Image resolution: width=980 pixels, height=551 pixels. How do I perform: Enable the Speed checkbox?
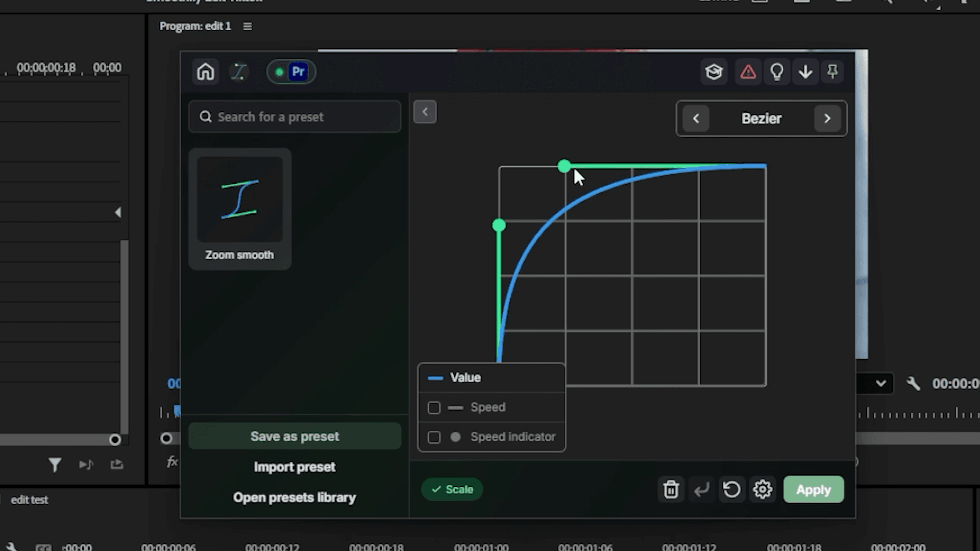434,408
